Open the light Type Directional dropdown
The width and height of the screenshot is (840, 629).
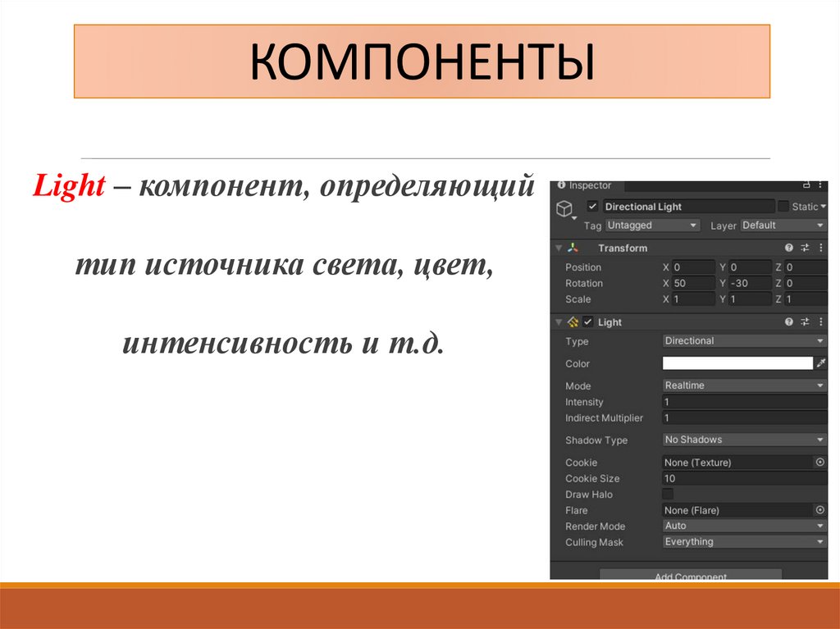click(x=745, y=341)
